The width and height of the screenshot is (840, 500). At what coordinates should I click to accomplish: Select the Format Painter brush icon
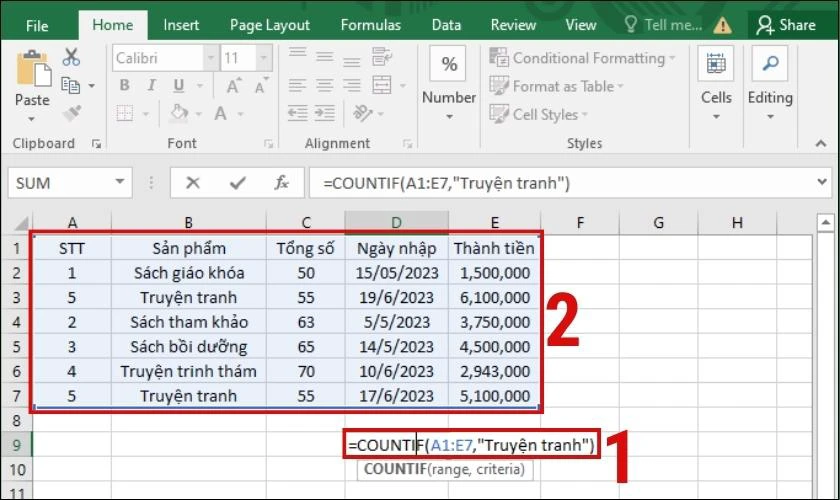(x=71, y=113)
